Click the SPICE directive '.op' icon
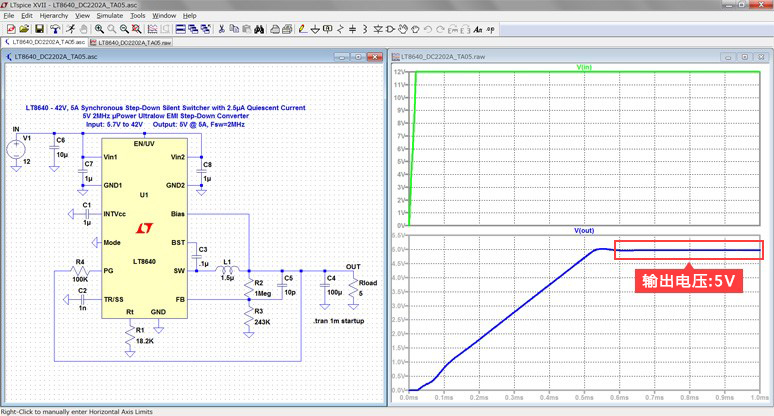The width and height of the screenshot is (774, 416). coord(490,29)
